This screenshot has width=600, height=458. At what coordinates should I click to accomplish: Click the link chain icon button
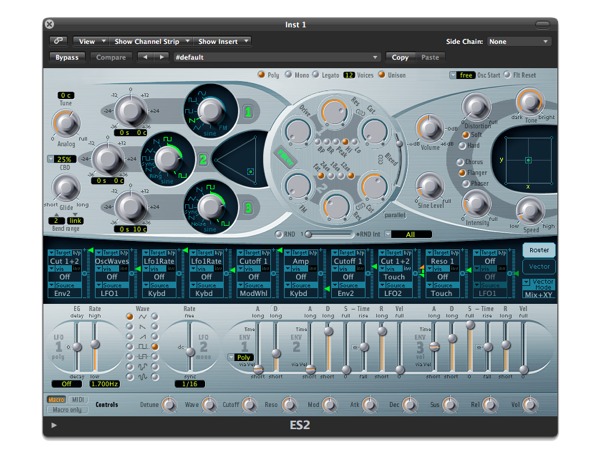[59, 41]
